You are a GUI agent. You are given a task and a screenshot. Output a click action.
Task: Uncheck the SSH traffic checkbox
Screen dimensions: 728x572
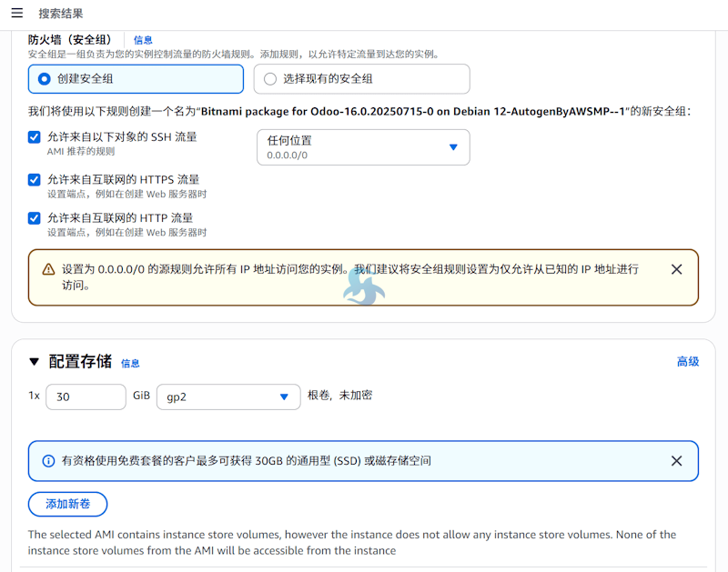35,137
